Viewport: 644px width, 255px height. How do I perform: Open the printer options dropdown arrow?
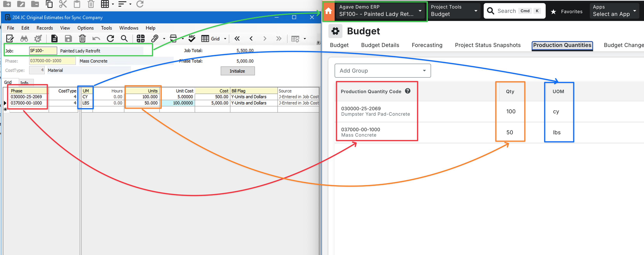182,39
